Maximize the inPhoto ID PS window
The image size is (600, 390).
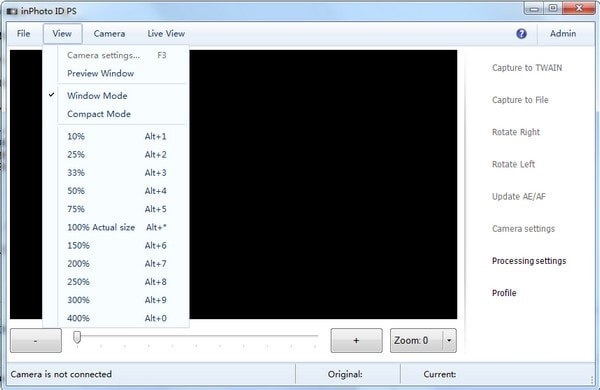[553, 8]
